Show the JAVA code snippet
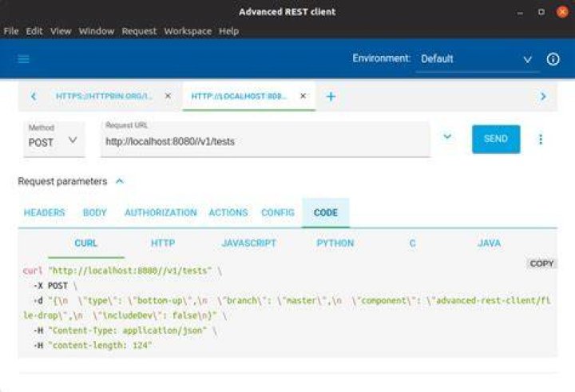575x392 pixels. pyautogui.click(x=489, y=244)
